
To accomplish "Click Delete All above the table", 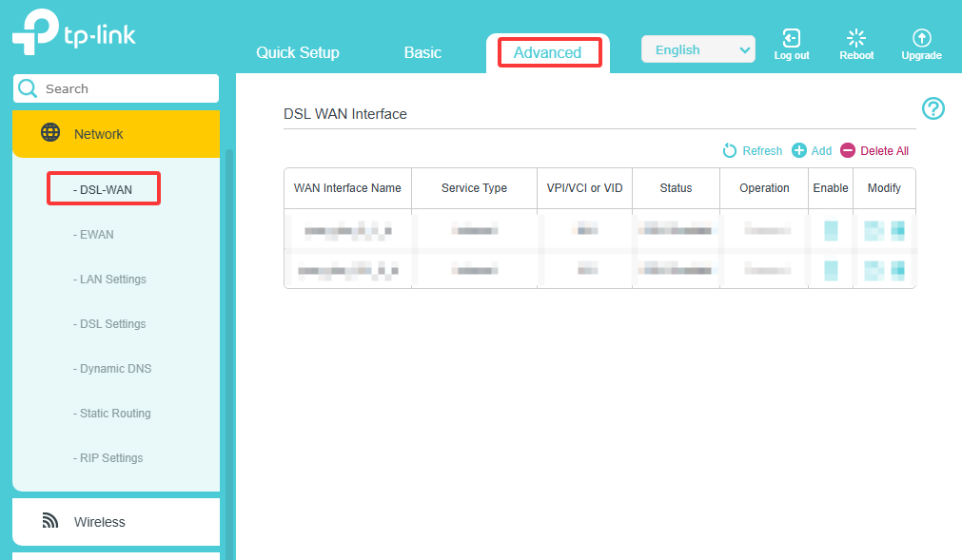I will tap(882, 150).
